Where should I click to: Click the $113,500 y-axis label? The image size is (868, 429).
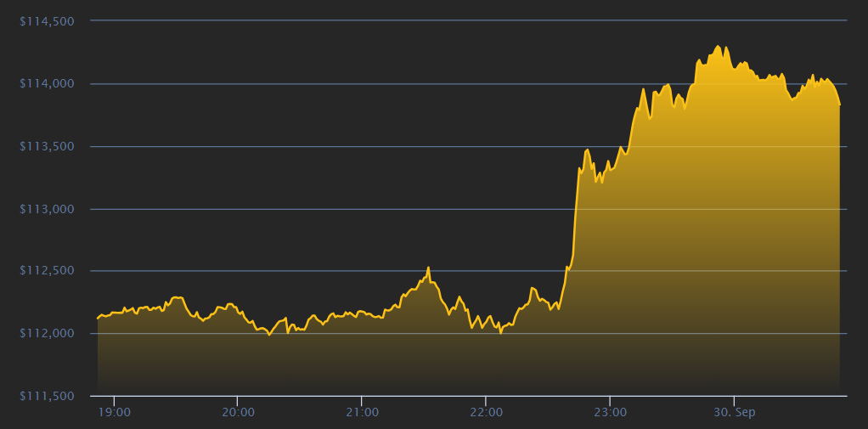point(48,146)
